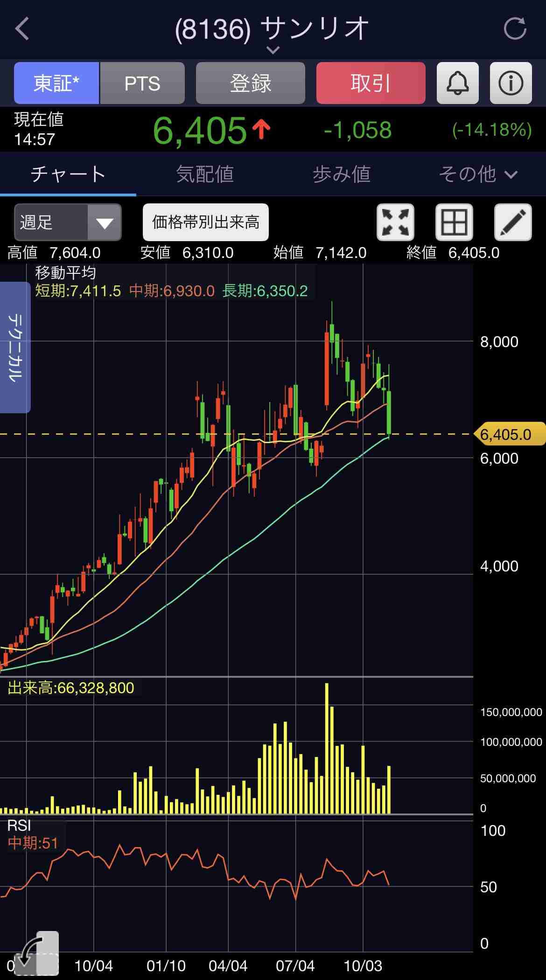This screenshot has height=980, width=546.
Task: Tap the 移動平均 indicator label
Action: [65, 272]
